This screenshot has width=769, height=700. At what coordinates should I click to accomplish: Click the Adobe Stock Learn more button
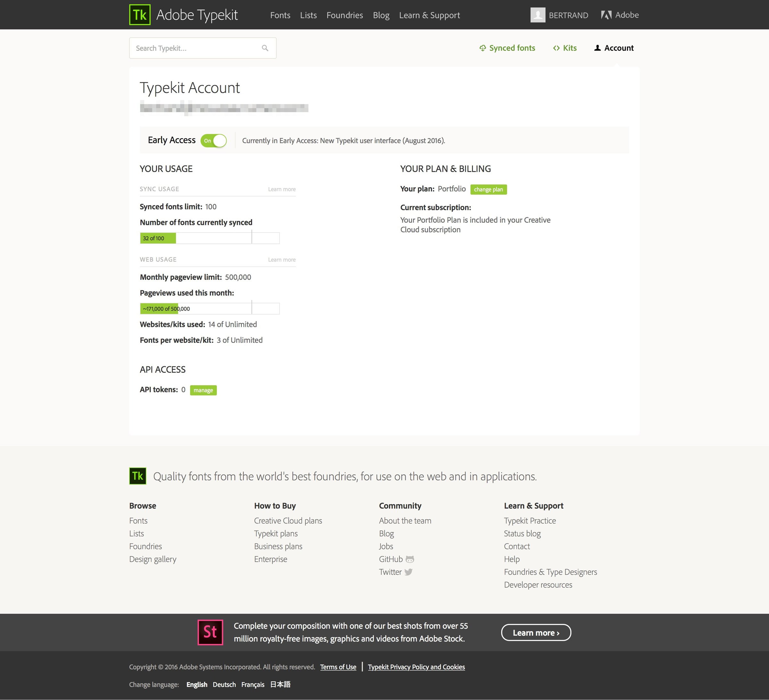point(536,633)
